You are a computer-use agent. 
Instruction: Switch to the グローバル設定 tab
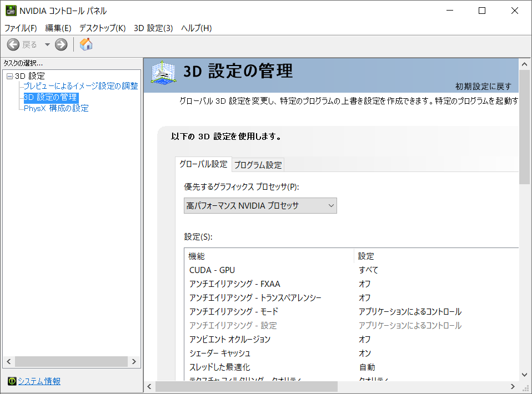(x=203, y=164)
